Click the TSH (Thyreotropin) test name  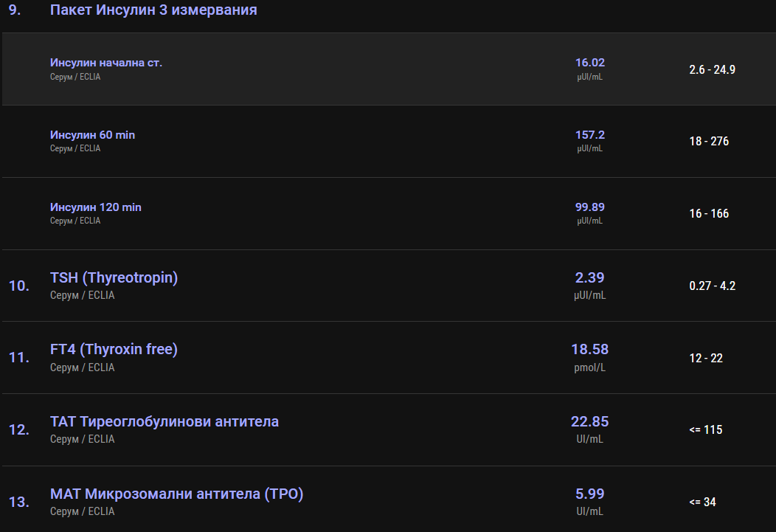pos(114,278)
